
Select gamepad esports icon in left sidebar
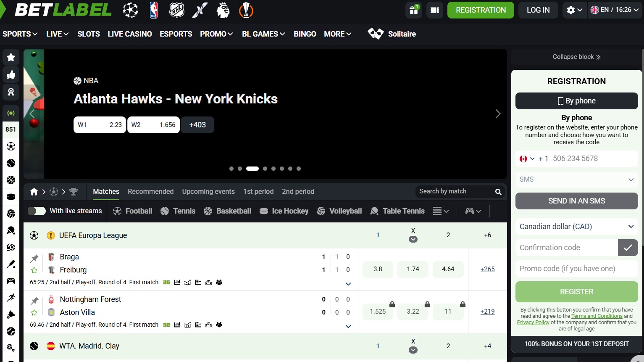point(11,281)
